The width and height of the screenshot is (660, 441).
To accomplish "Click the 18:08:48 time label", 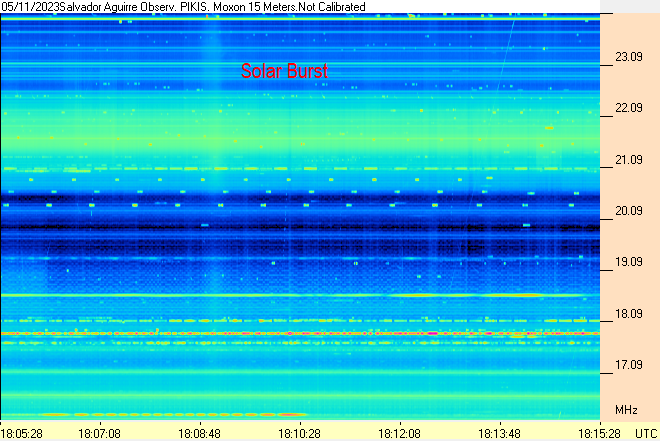I will point(200,433).
